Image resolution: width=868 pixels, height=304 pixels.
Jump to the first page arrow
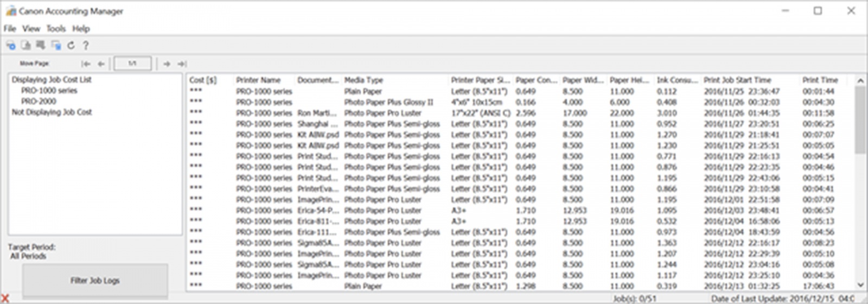[86, 64]
